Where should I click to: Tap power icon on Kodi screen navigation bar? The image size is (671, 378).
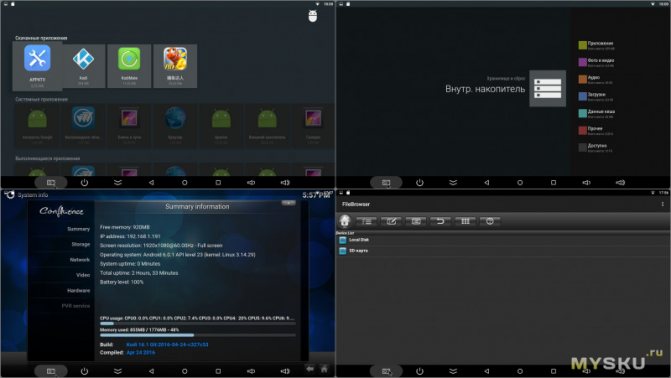point(84,371)
